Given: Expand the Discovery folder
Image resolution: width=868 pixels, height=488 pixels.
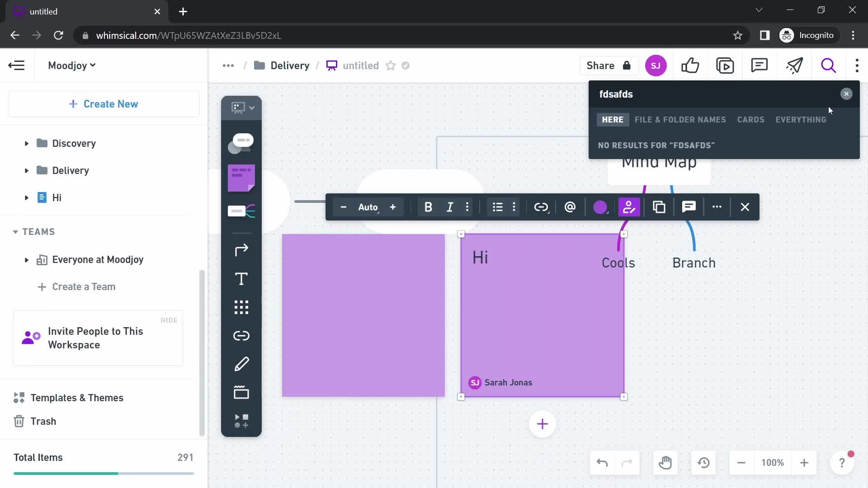Looking at the screenshot, I should click(27, 144).
